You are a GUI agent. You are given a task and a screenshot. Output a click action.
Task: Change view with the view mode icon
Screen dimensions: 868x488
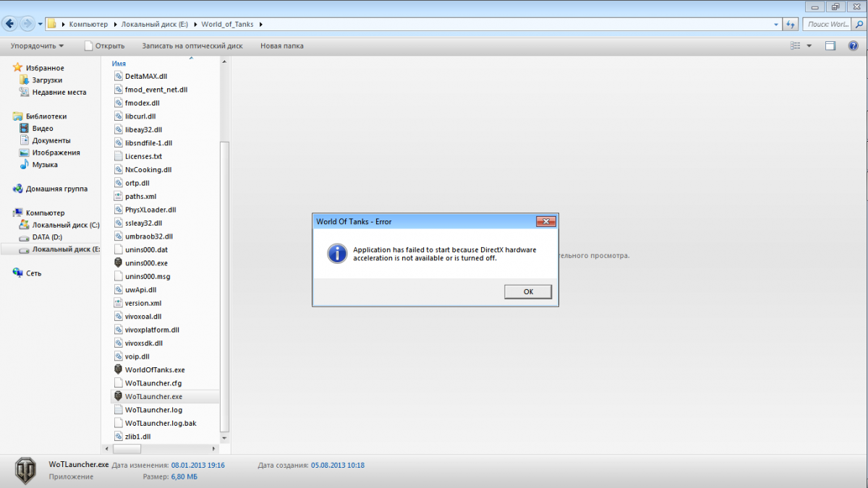click(x=796, y=46)
